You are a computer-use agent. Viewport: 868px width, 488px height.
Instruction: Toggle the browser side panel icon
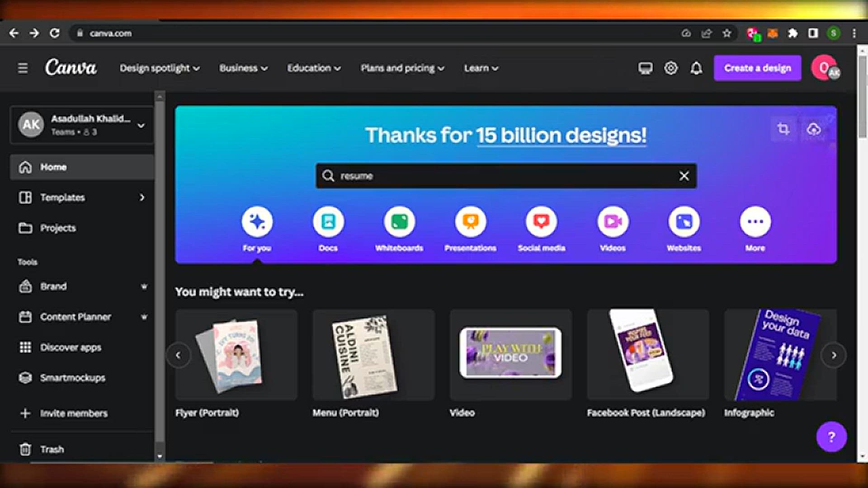coord(813,33)
